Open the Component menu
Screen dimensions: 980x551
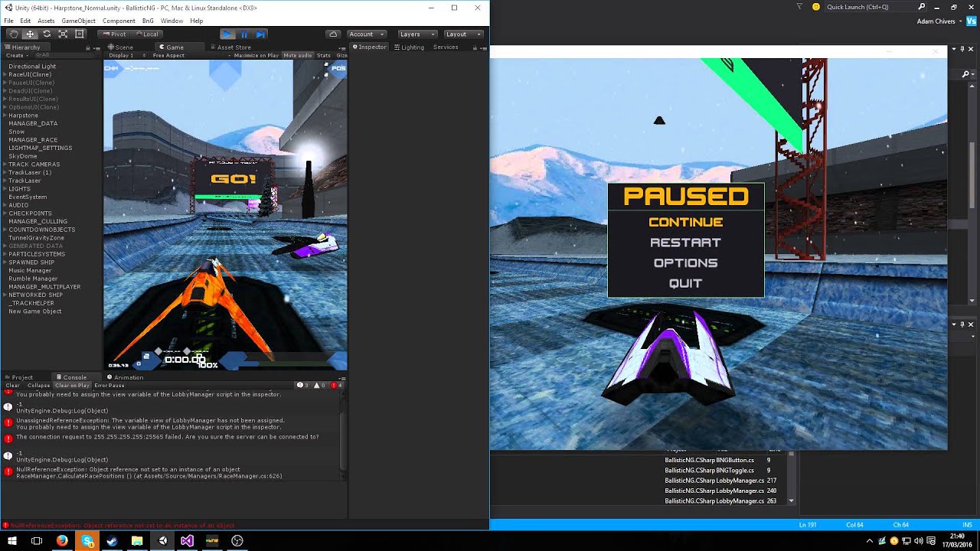coord(119,21)
